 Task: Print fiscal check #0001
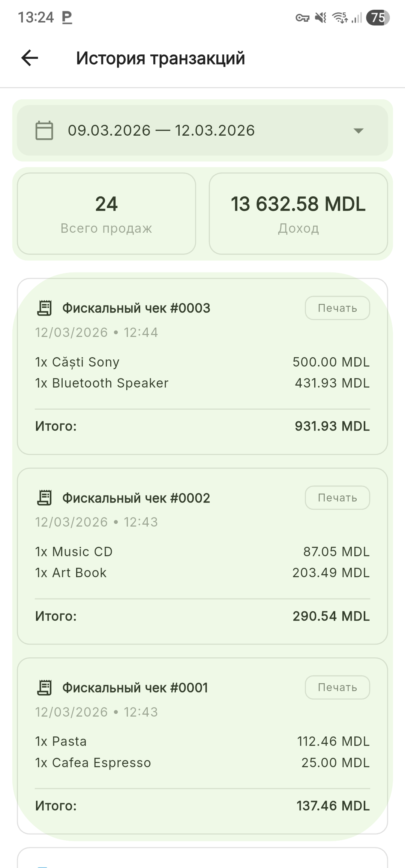pos(337,687)
